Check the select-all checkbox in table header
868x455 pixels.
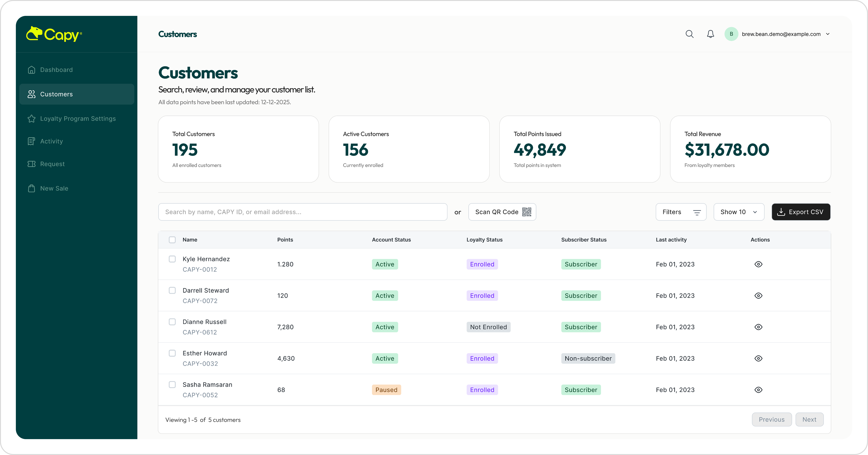[172, 240]
